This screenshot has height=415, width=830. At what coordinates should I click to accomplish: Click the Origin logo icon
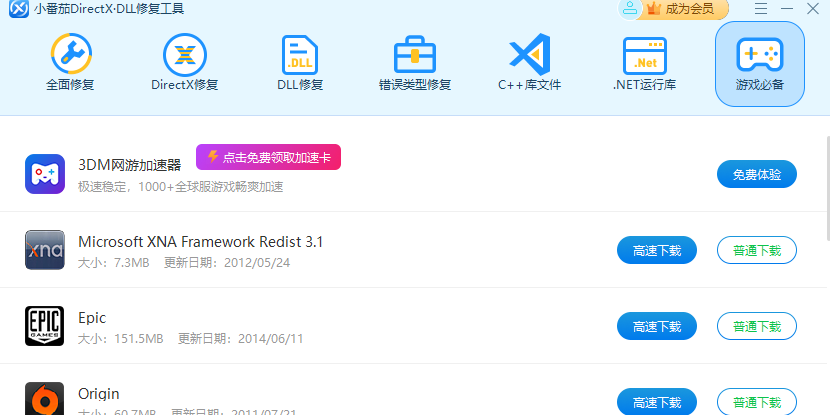point(45,399)
